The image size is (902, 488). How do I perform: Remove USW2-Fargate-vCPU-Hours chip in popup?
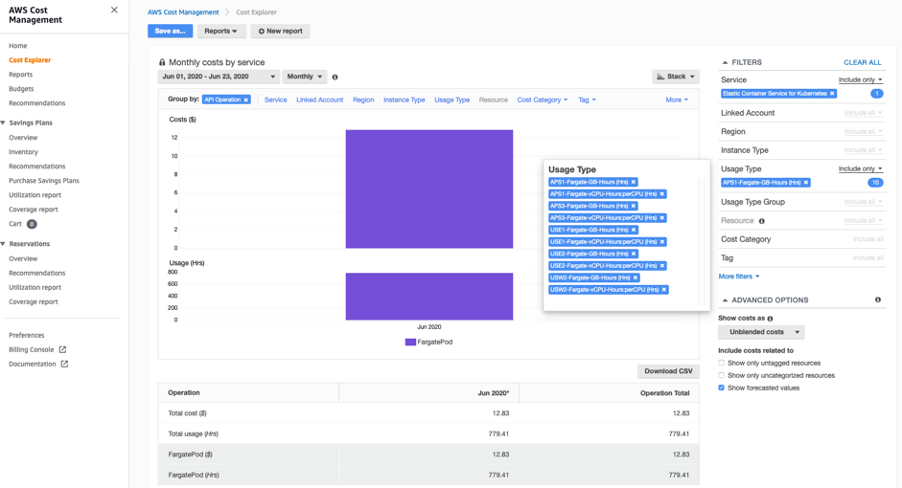point(664,289)
